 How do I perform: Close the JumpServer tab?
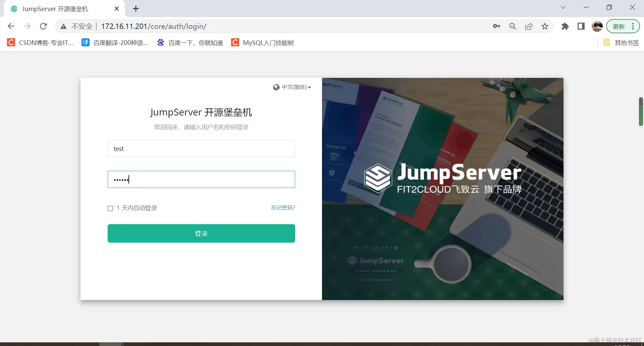[117, 9]
